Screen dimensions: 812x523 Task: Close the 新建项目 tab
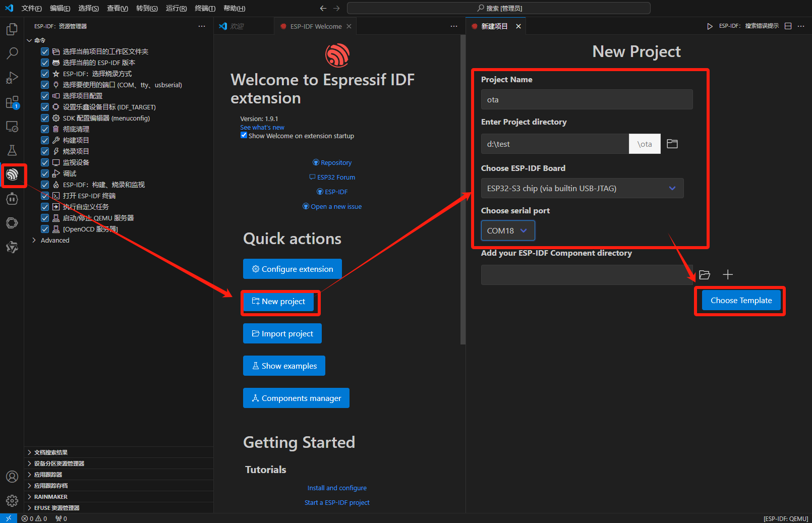pos(518,26)
